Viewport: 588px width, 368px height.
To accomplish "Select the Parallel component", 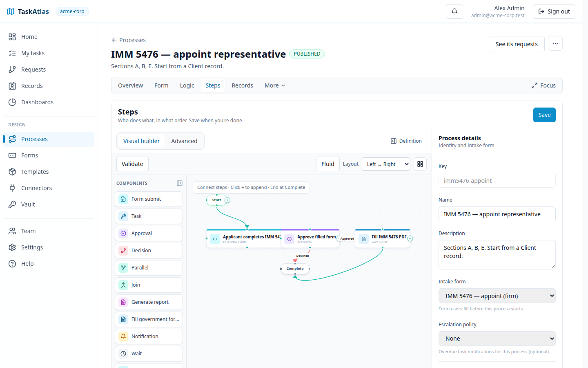I will [149, 268].
